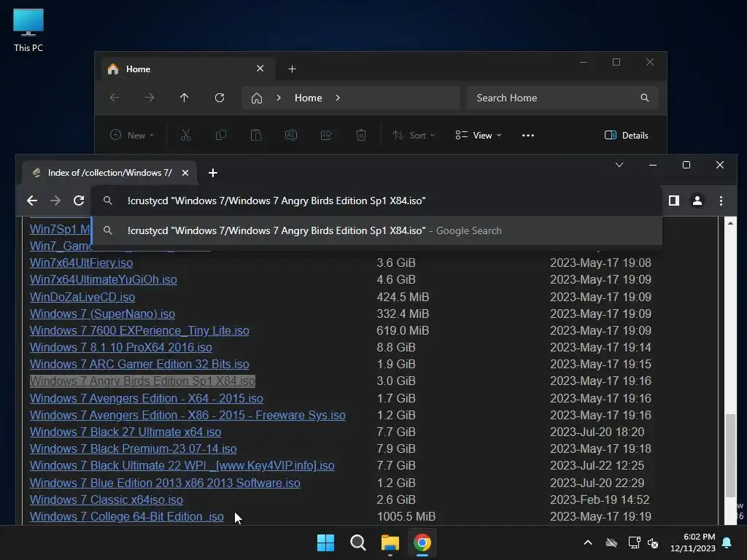This screenshot has width=747, height=560.
Task: Click the home icon in Explorer address bar
Action: [257, 98]
